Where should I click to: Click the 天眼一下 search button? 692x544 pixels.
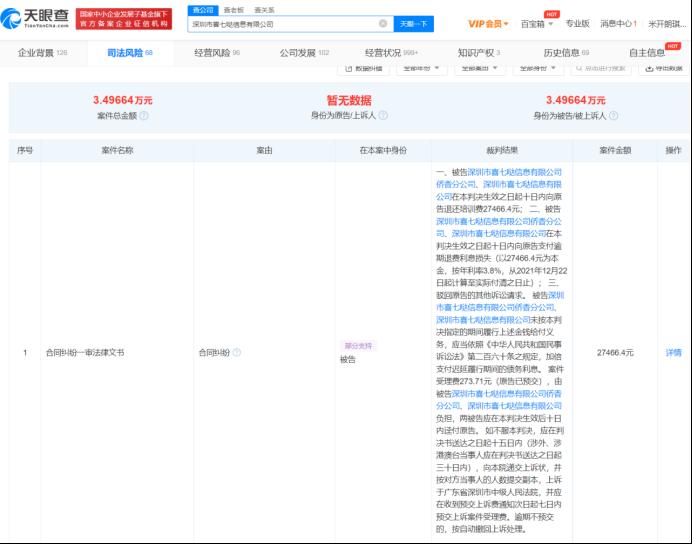tap(414, 23)
